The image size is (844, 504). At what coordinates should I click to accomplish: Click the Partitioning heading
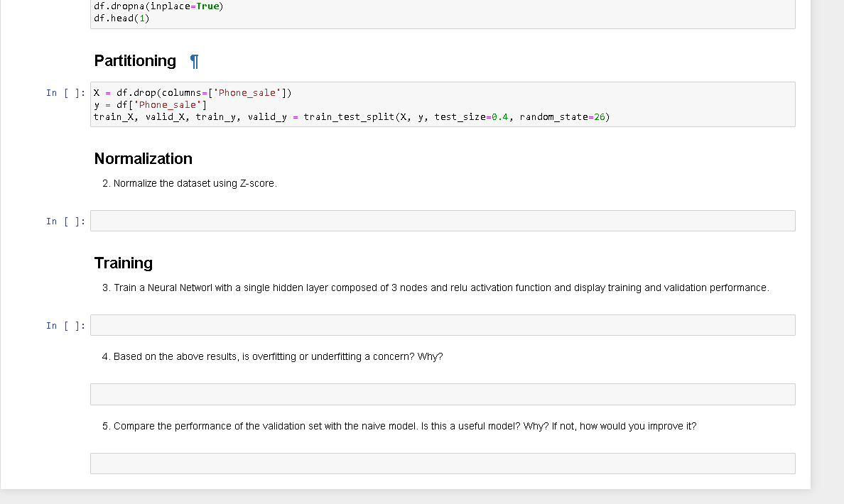pos(135,61)
